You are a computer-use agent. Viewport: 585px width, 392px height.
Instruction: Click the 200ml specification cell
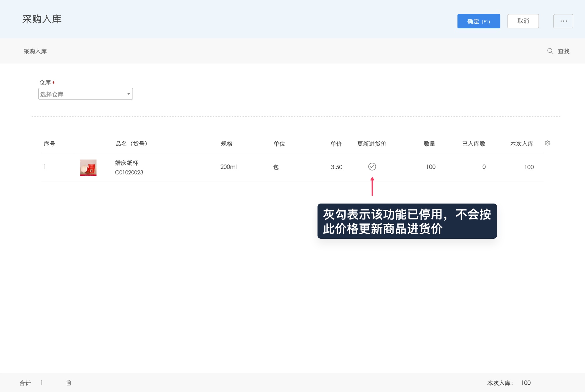coord(228,167)
